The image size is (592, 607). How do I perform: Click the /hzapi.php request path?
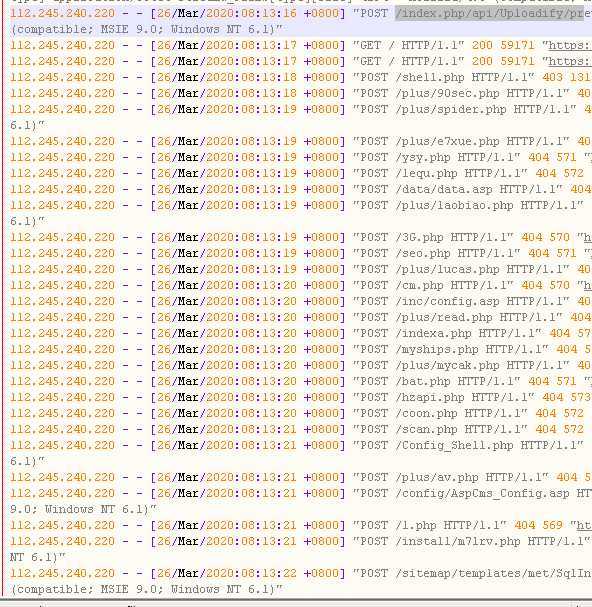click(x=430, y=397)
